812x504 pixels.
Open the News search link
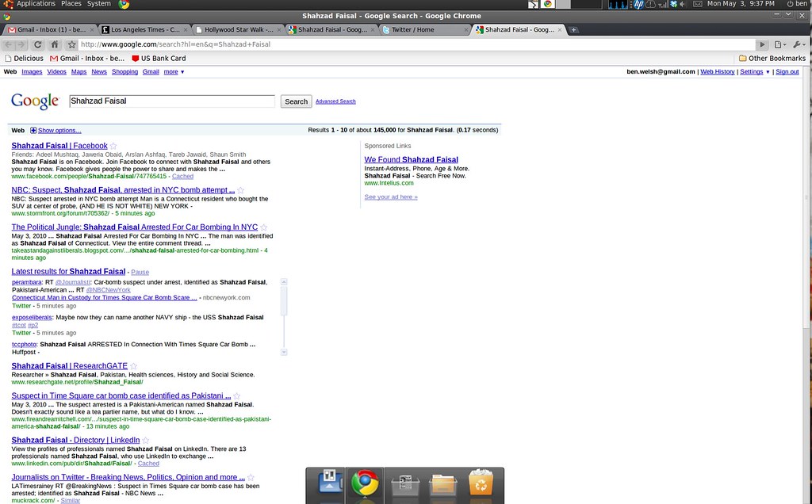coord(99,72)
